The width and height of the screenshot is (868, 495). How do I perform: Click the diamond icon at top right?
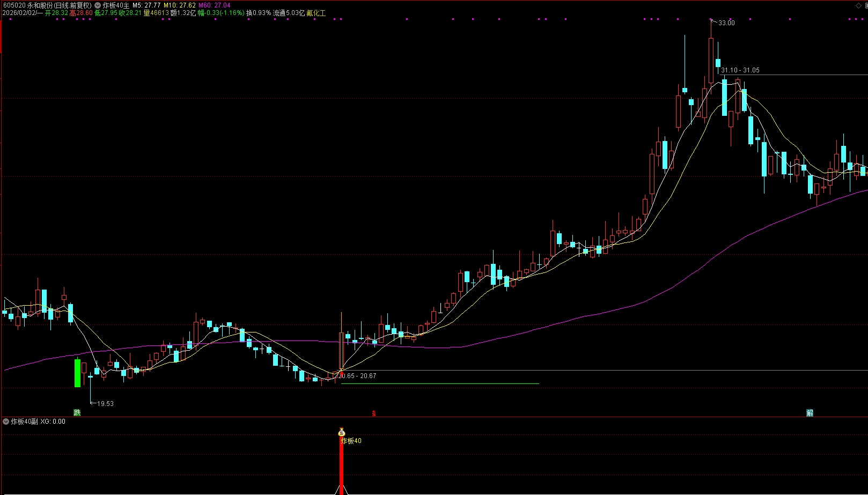click(x=857, y=5)
